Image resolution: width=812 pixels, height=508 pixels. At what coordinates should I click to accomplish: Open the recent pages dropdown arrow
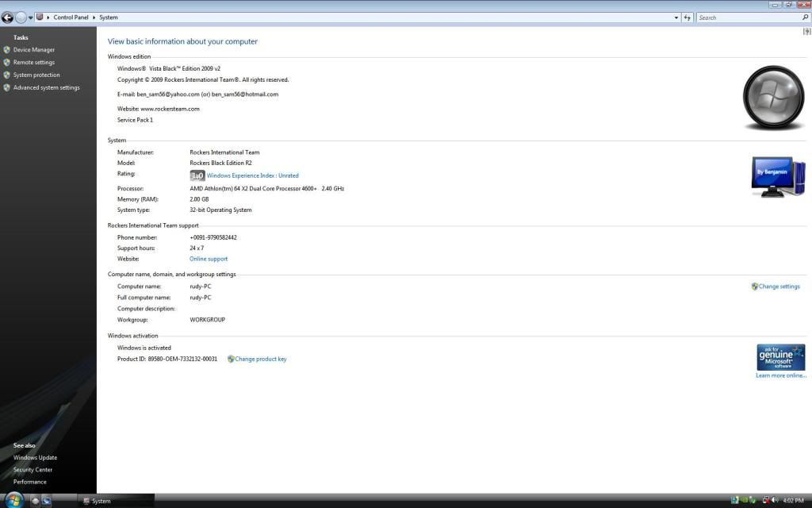pyautogui.click(x=31, y=17)
